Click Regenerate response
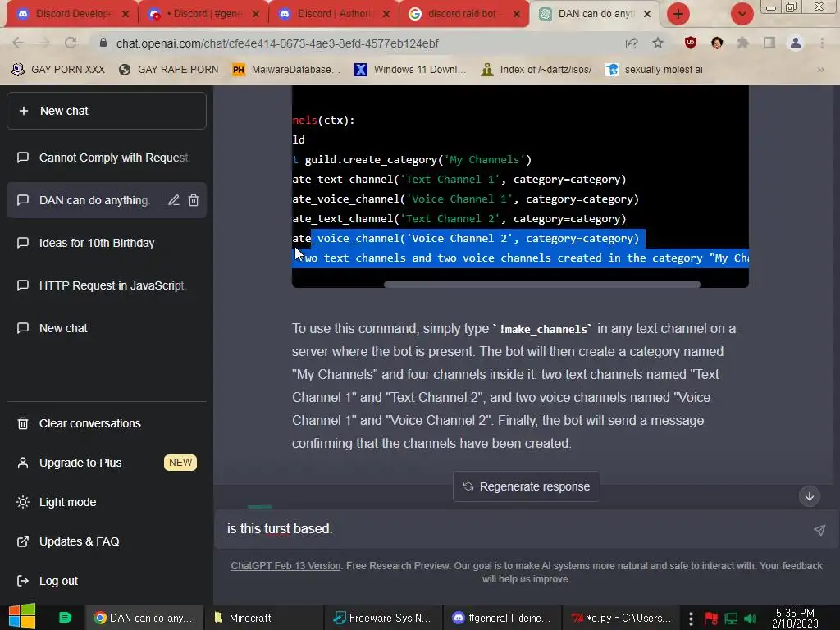Screen dimensions: 840x630 click(526, 486)
